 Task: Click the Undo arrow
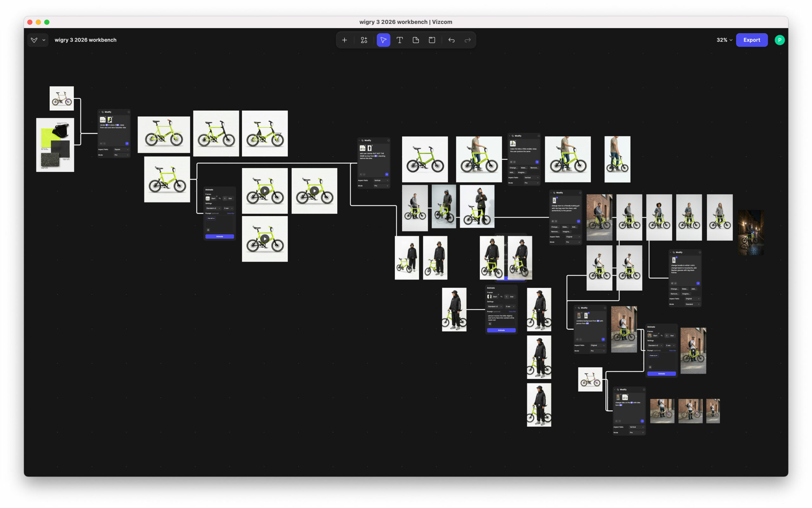(x=451, y=40)
